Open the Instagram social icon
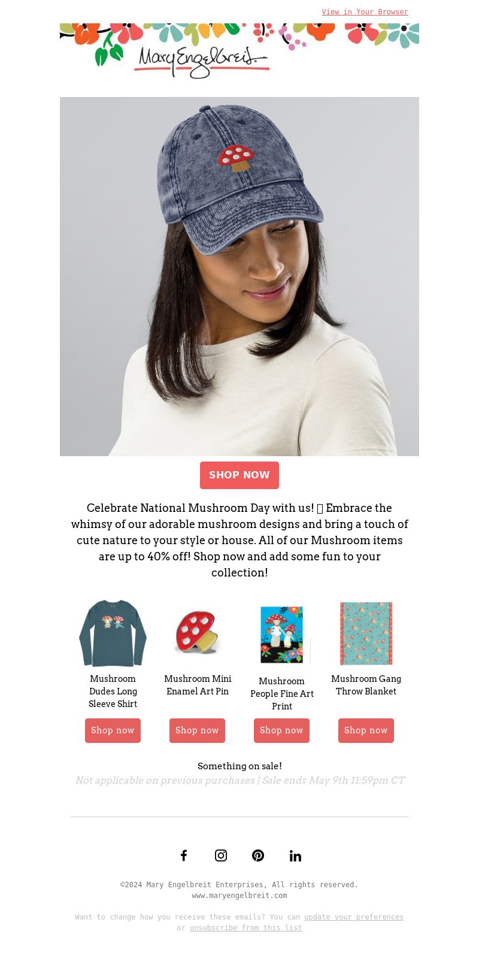The image size is (479, 980). pyautogui.click(x=221, y=855)
